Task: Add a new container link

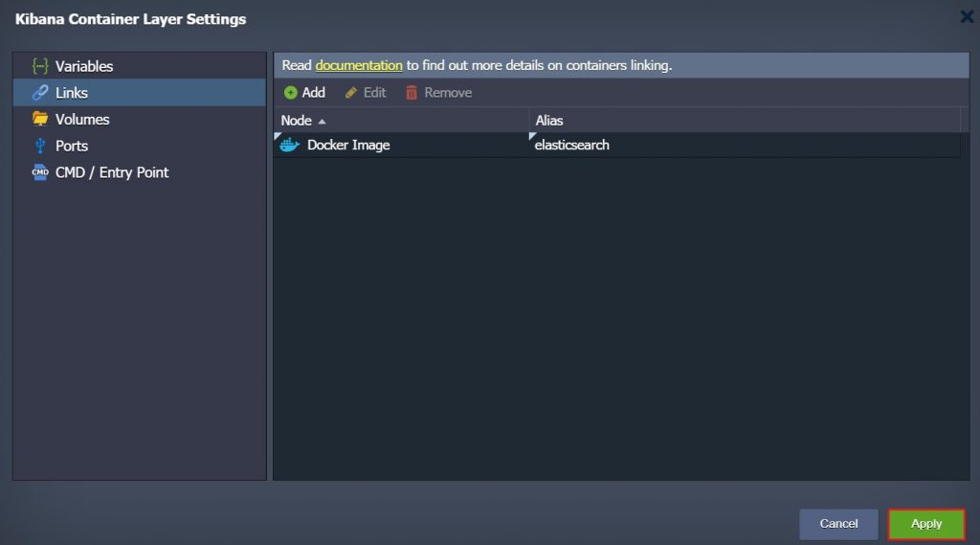Action: click(304, 93)
